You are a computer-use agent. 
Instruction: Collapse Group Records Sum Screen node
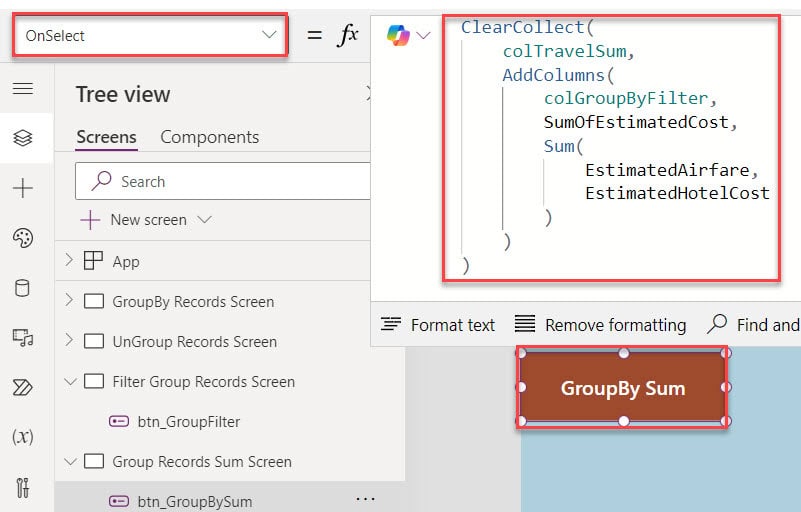click(x=70, y=461)
